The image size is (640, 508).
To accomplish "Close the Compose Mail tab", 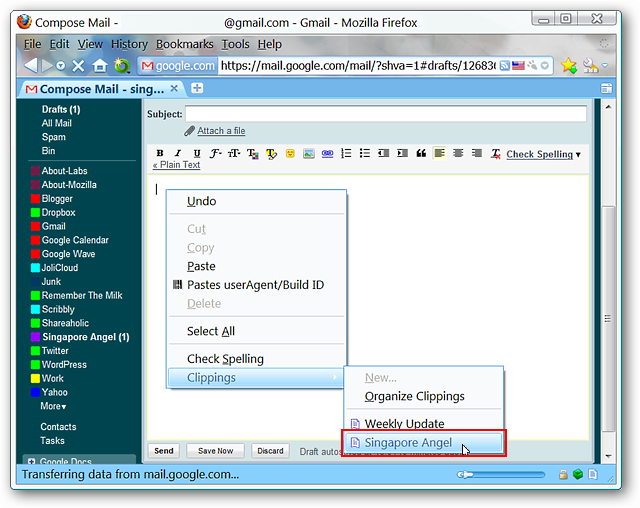I will 174,89.
